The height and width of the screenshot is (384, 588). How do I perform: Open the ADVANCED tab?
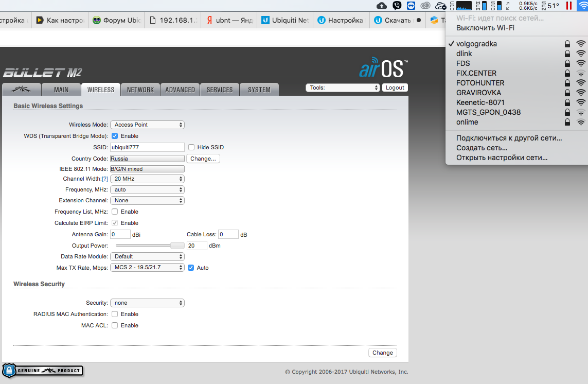pyautogui.click(x=180, y=90)
